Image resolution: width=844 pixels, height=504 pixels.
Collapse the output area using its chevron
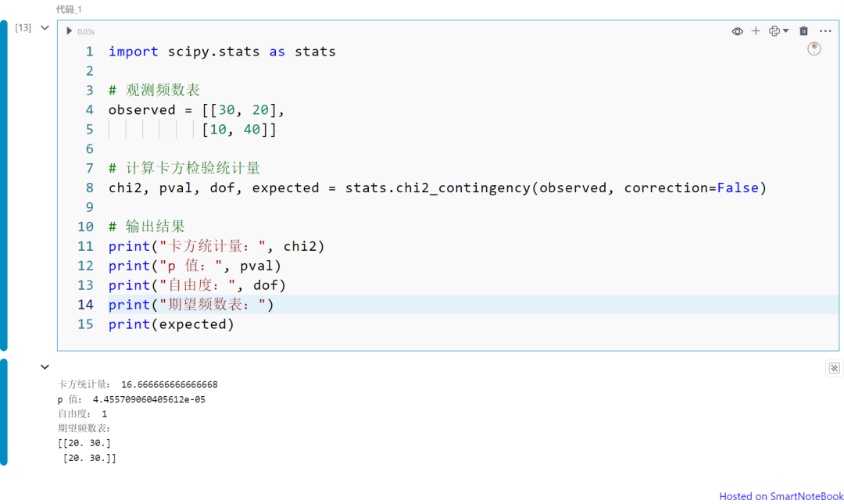point(45,366)
